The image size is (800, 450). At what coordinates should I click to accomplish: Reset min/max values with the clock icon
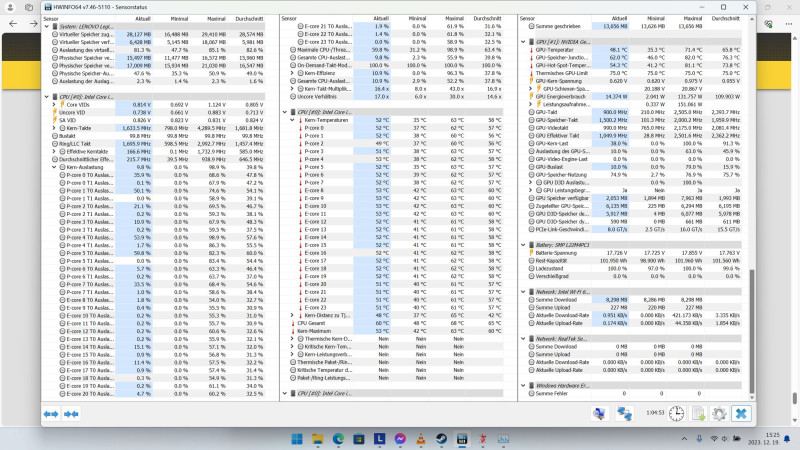coord(677,413)
